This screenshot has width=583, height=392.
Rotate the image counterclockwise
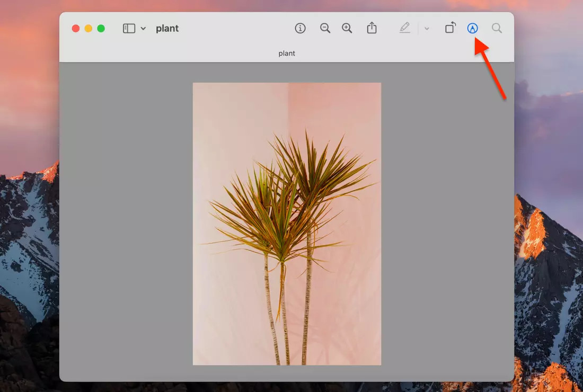450,28
